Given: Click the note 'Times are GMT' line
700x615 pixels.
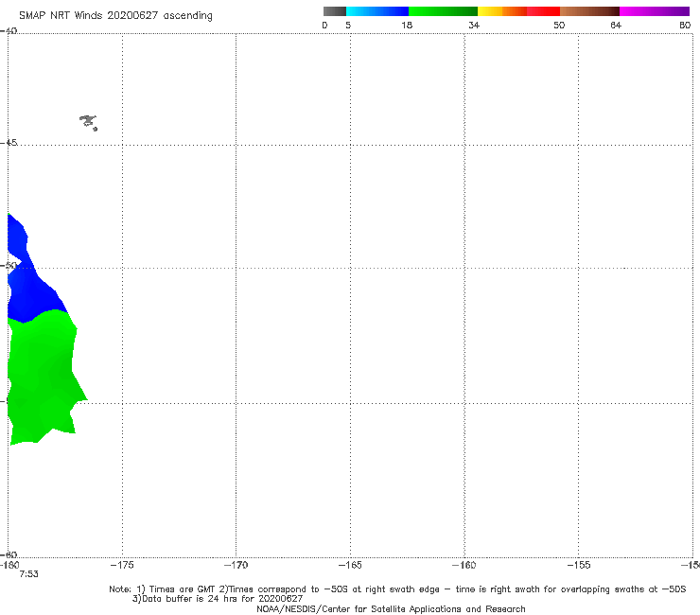Looking at the screenshot, I should point(397,589).
